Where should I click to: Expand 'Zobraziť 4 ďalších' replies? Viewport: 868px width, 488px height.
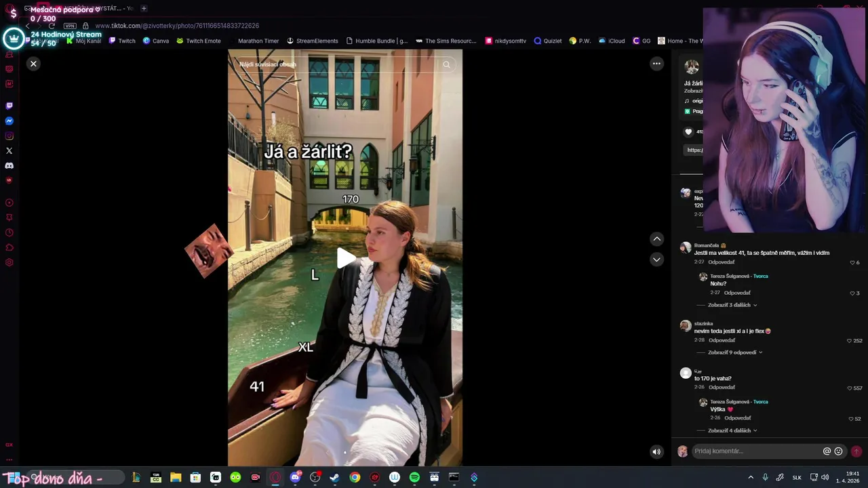tap(732, 430)
